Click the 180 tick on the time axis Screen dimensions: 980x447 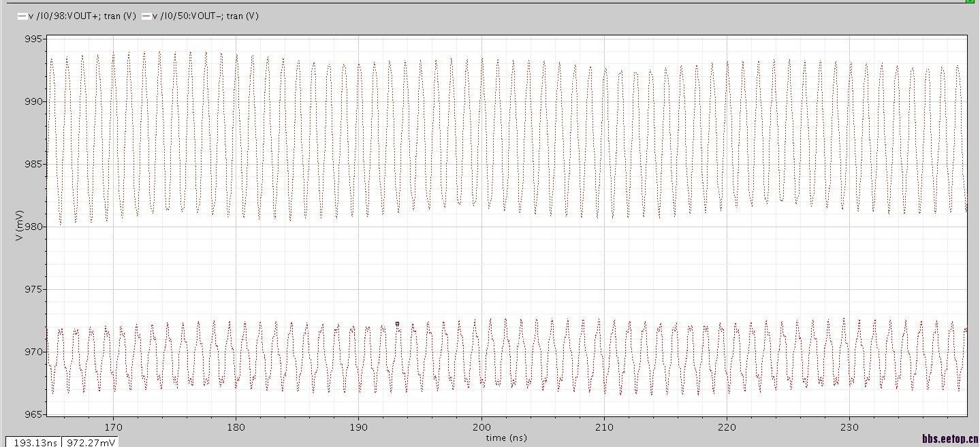pos(236,427)
